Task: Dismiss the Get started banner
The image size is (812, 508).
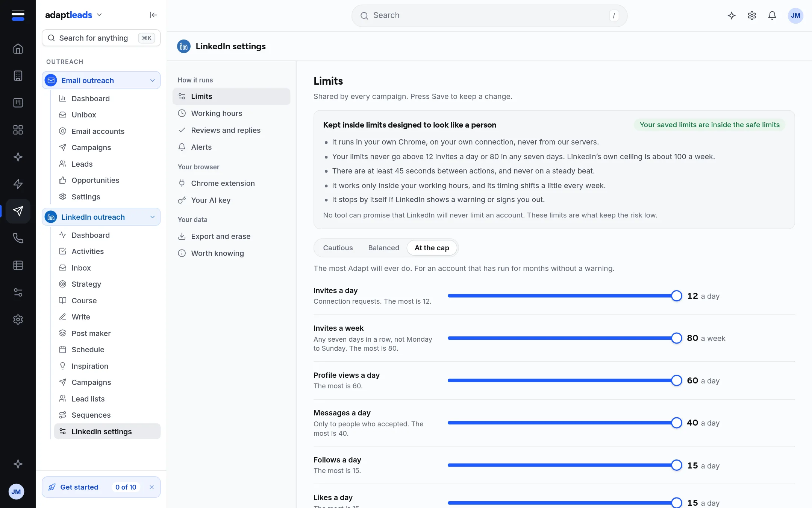Action: pyautogui.click(x=151, y=487)
